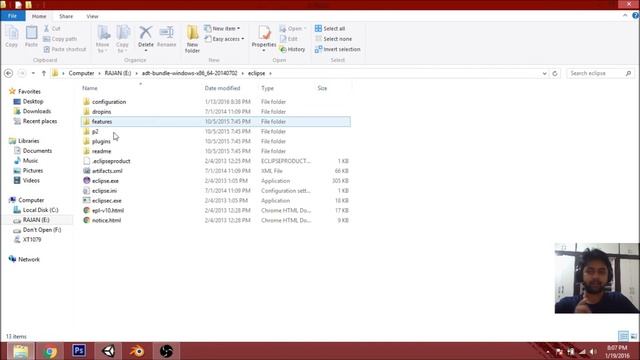Open recent locations dropdown arrow
The image size is (640, 360).
pyautogui.click(x=33, y=73)
